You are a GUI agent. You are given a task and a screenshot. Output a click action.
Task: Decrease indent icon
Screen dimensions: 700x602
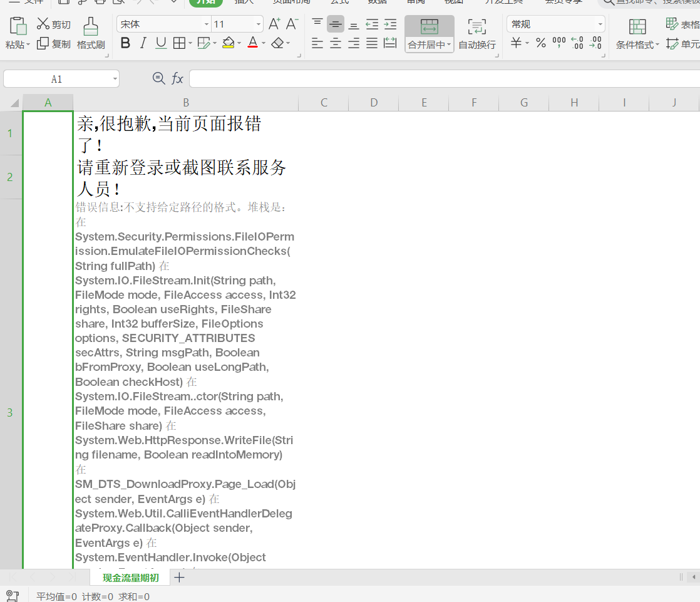point(372,24)
